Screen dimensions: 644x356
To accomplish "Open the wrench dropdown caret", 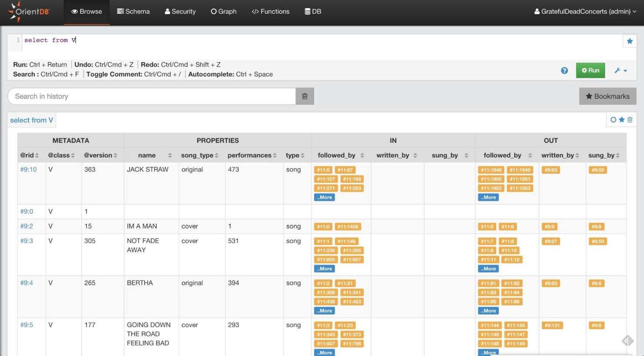I will point(625,70).
